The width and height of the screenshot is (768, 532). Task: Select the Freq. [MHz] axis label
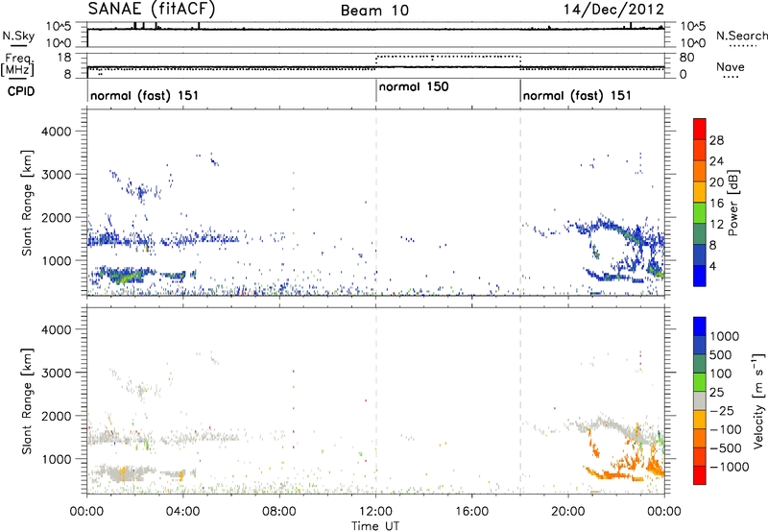[x=17, y=65]
